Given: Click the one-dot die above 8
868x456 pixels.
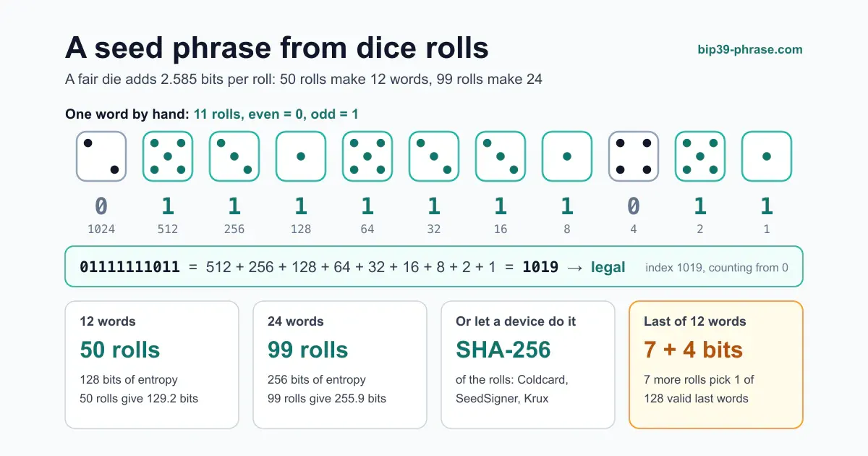Looking at the screenshot, I should 567,156.
